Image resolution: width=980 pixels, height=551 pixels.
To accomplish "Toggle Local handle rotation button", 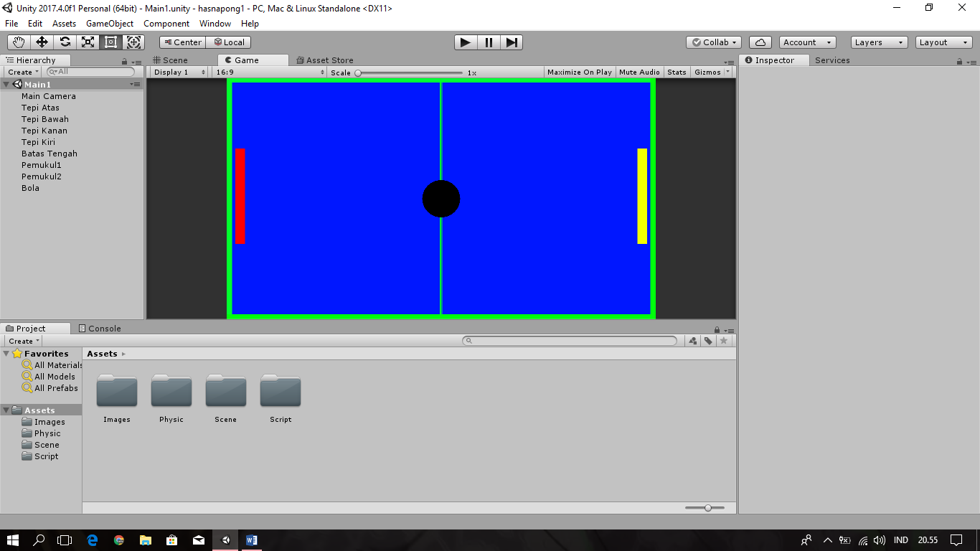I will click(x=228, y=42).
